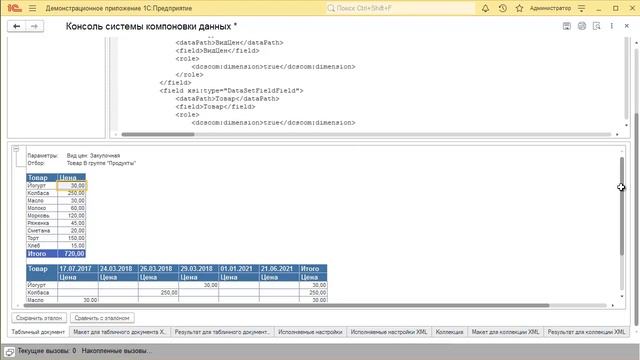Click the 26.03.2018 column header
Image resolution: width=640 pixels, height=360 pixels.
[158, 269]
